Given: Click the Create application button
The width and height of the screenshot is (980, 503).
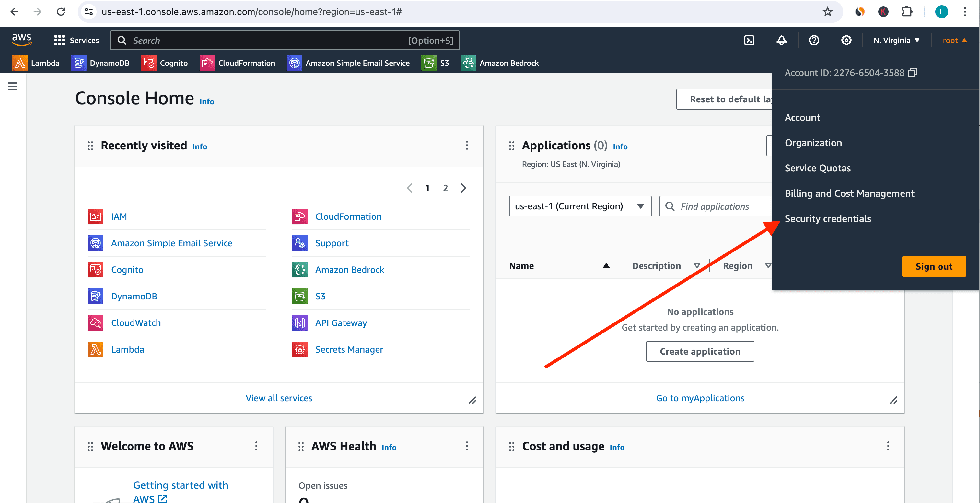Looking at the screenshot, I should pyautogui.click(x=700, y=351).
